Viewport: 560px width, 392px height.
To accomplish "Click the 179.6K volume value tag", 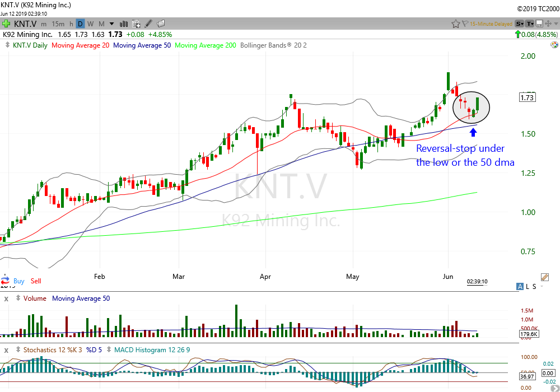I will [529, 334].
